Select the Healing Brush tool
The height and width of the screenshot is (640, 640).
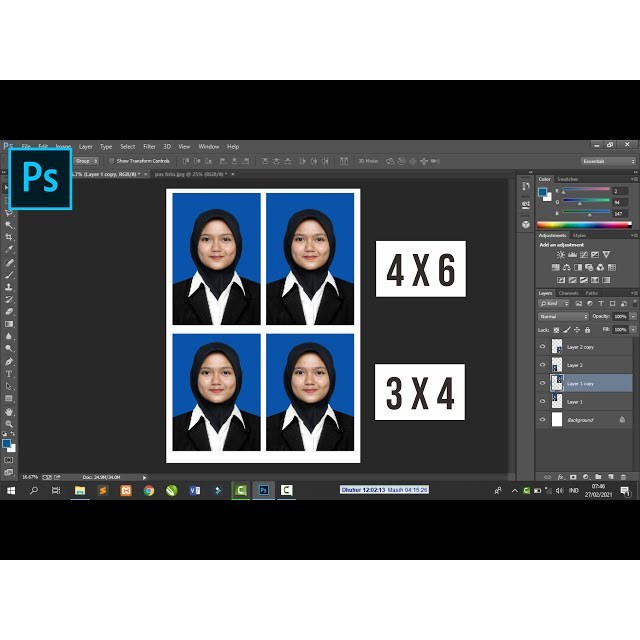[9, 262]
